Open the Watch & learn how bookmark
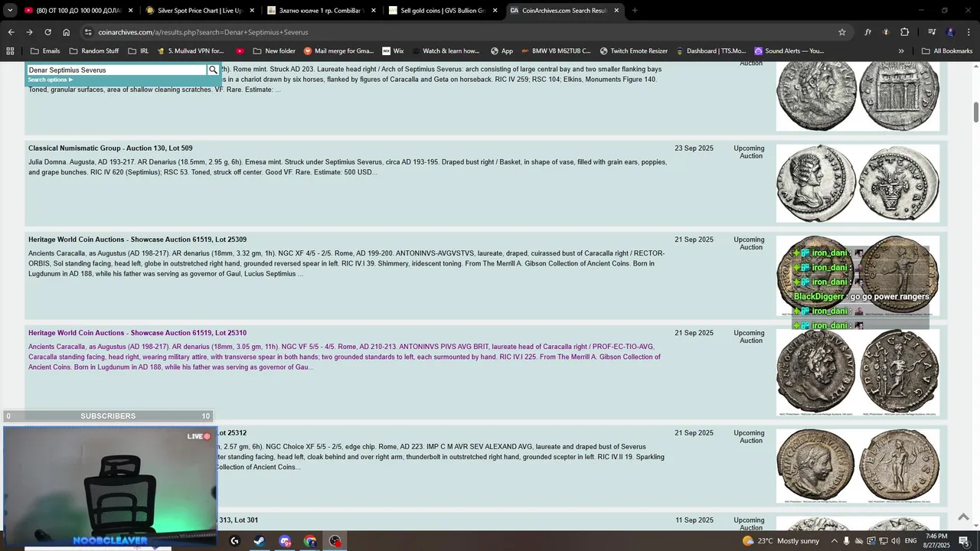The height and width of the screenshot is (551, 980). [444, 51]
